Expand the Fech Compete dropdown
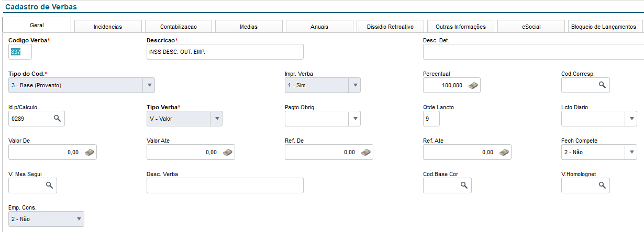644x232 pixels. [x=631, y=152]
